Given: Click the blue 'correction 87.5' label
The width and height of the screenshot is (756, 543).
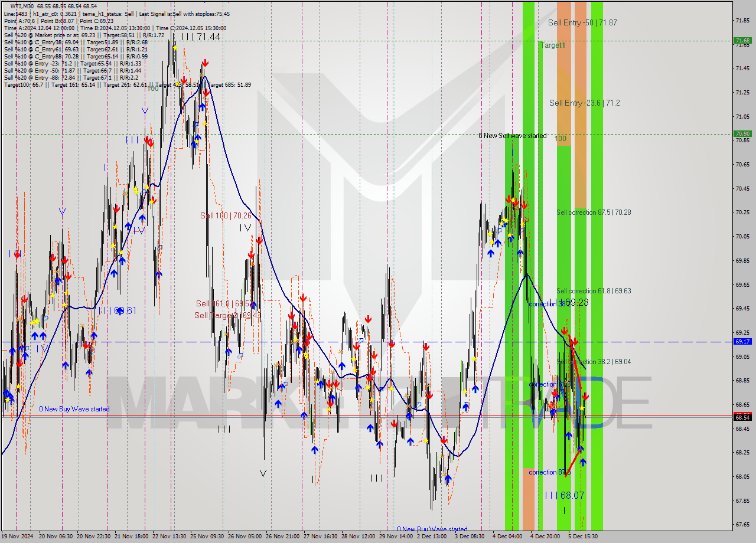Looking at the screenshot, I should pos(550,472).
